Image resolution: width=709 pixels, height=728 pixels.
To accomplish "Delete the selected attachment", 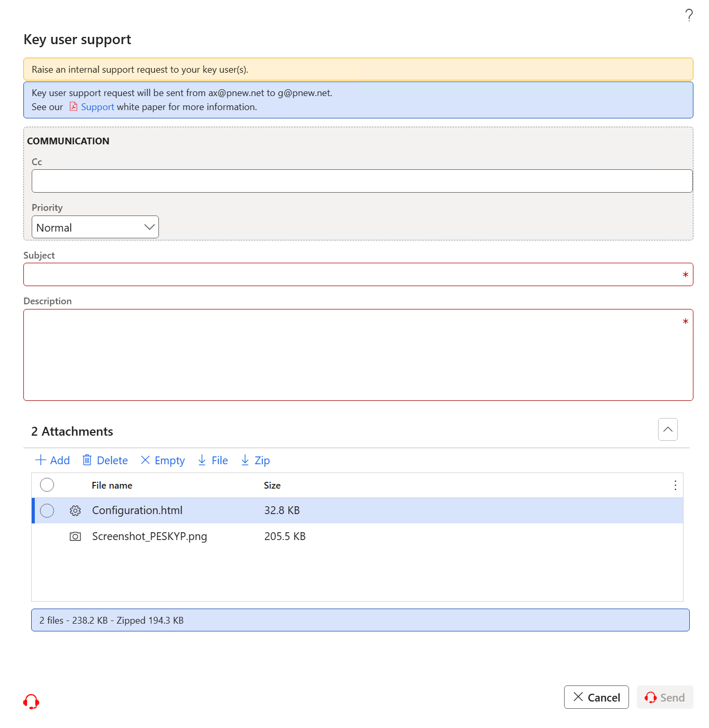I will tap(105, 461).
